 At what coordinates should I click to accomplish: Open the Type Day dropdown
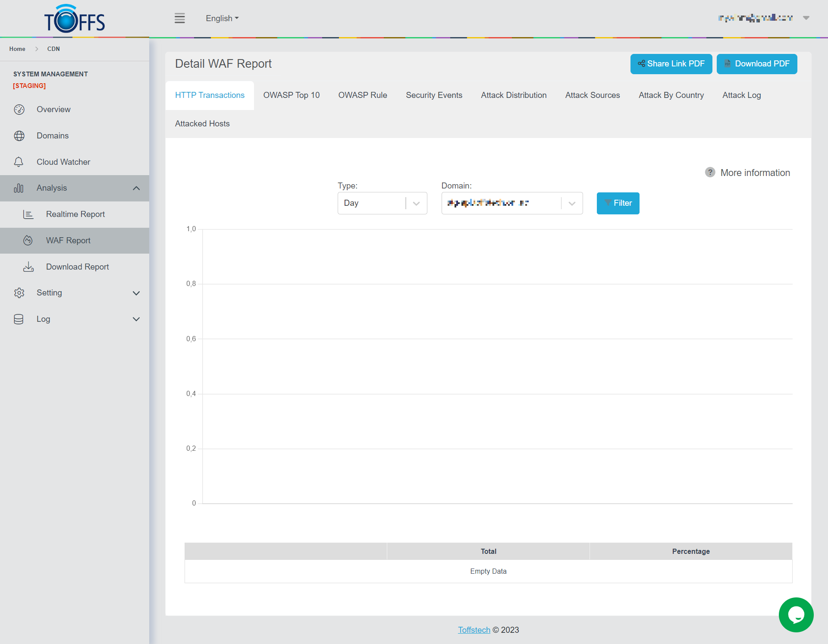coord(382,203)
